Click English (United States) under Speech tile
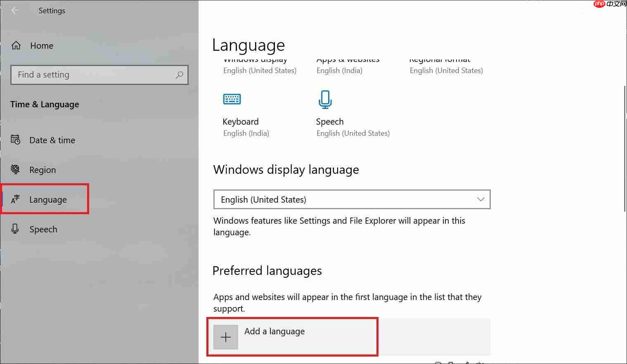Viewport: 627px width, 364px height. [x=353, y=133]
